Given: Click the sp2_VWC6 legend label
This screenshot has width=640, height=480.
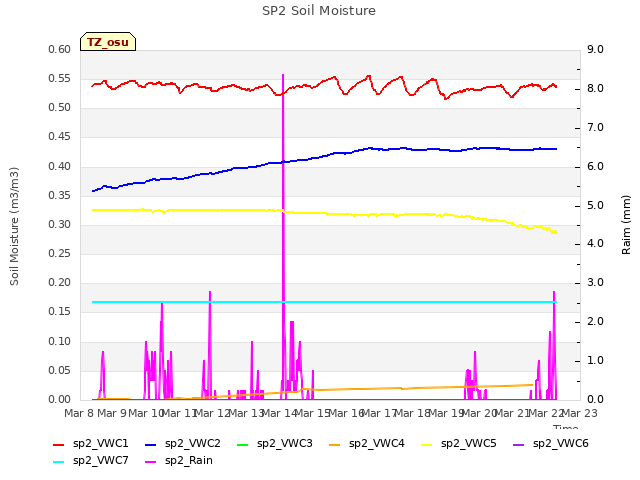Looking at the screenshot, I should pos(560,444).
